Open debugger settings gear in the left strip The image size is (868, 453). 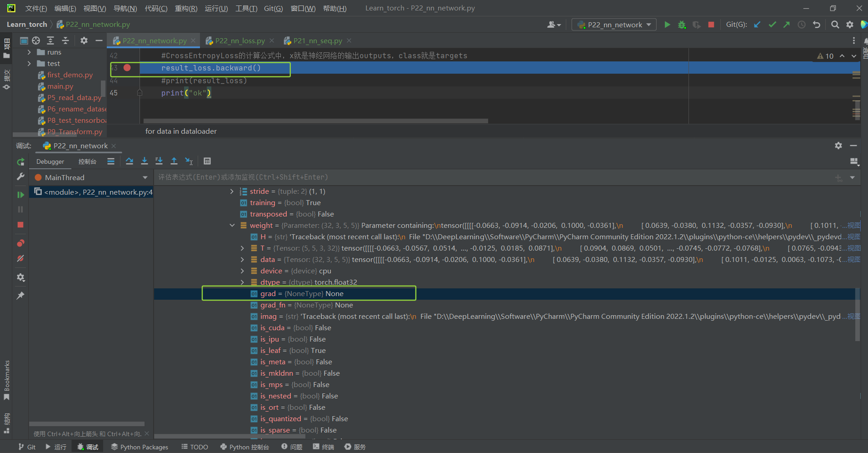tap(20, 277)
